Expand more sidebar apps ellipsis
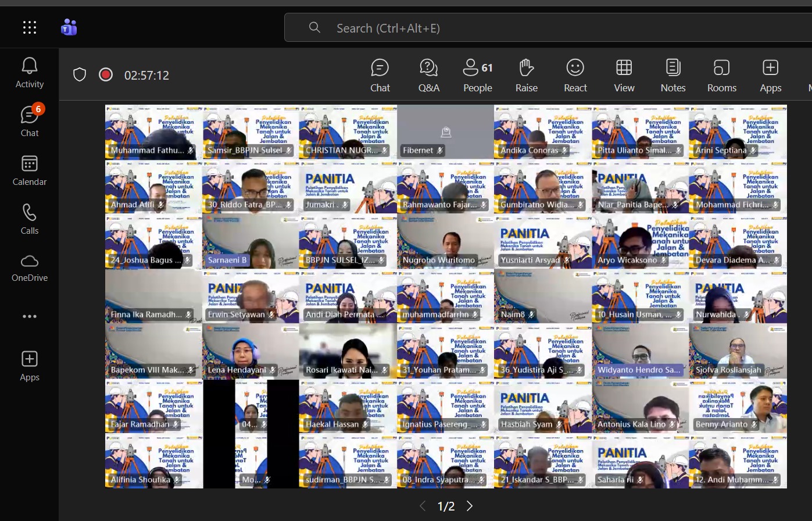812x521 pixels. [x=29, y=316]
